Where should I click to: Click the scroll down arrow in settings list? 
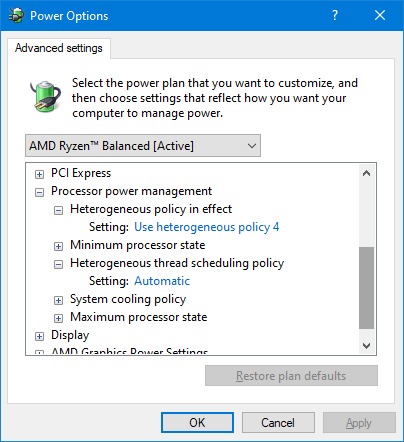367,346
